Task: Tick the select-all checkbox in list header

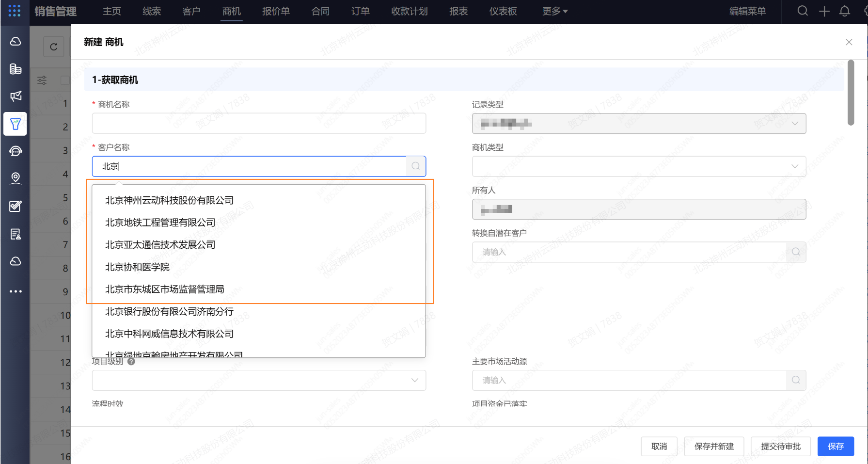Action: 64,80
